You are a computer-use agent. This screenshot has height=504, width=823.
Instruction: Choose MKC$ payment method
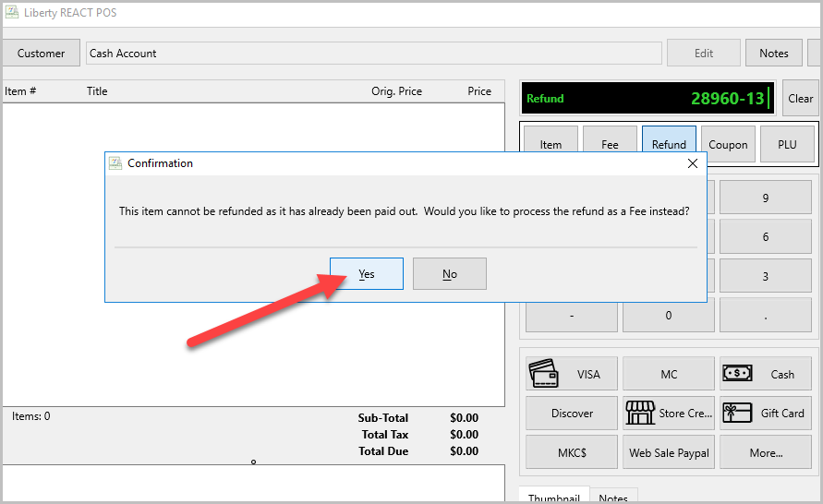point(572,452)
